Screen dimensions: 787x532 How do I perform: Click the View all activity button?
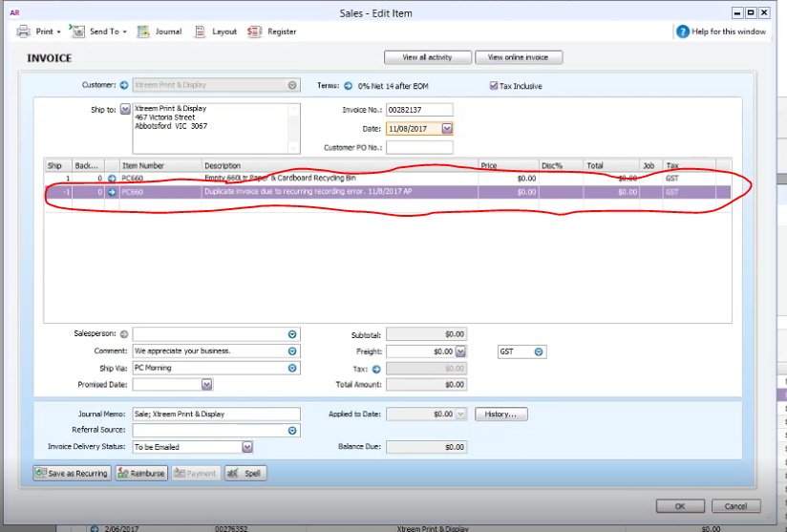[x=428, y=57]
